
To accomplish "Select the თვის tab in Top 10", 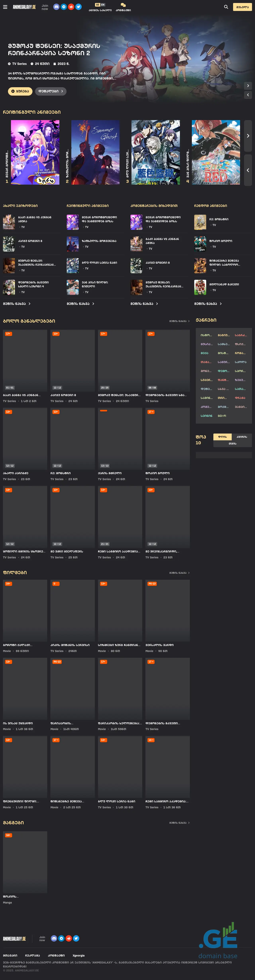I will click(x=232, y=443).
